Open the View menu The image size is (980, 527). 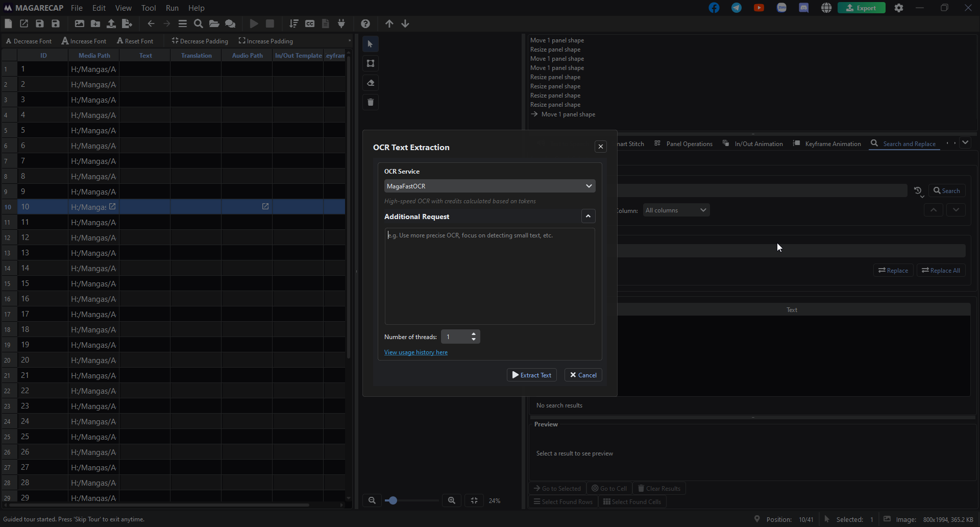pyautogui.click(x=123, y=8)
